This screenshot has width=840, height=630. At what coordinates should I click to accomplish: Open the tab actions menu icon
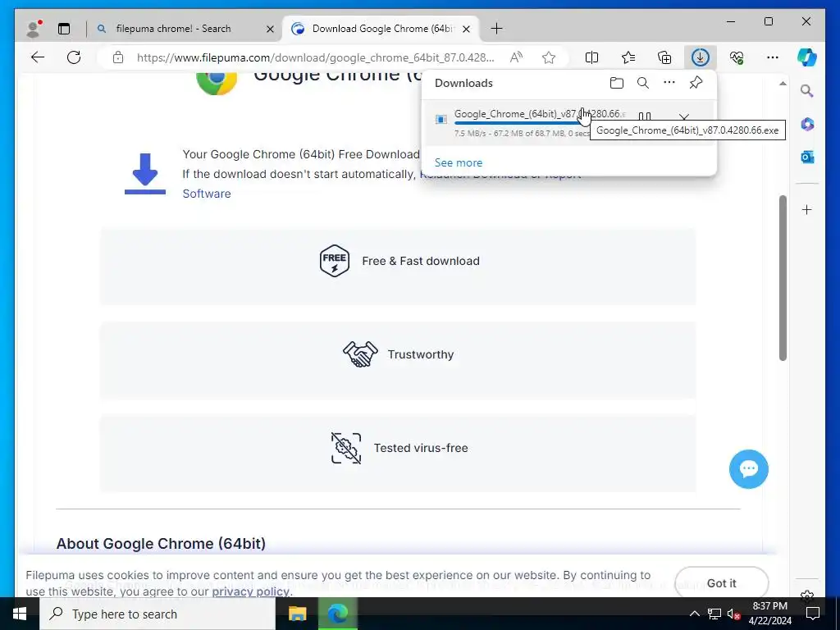click(x=64, y=29)
